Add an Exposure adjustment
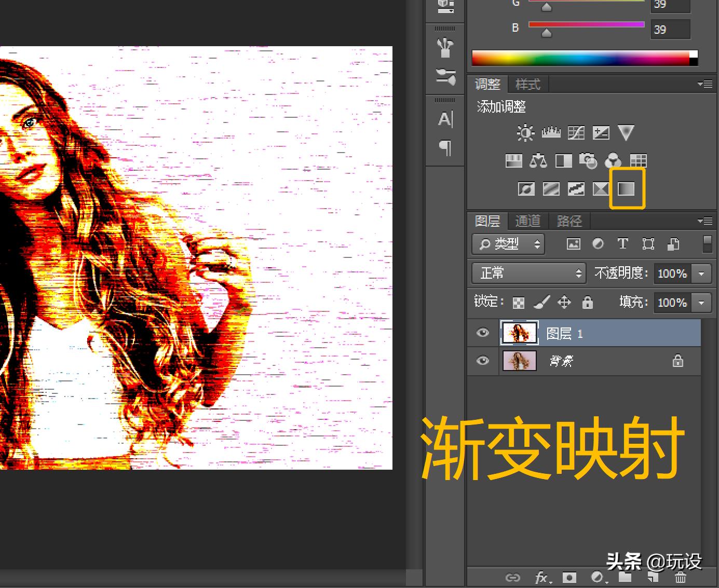Screen dimensions: 719x588 pyautogui.click(x=601, y=133)
